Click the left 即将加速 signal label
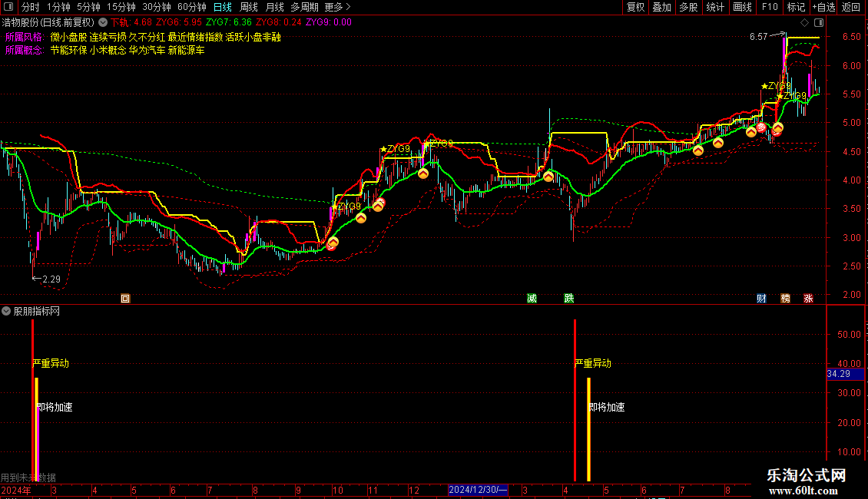The width and height of the screenshot is (868, 499). coord(55,407)
